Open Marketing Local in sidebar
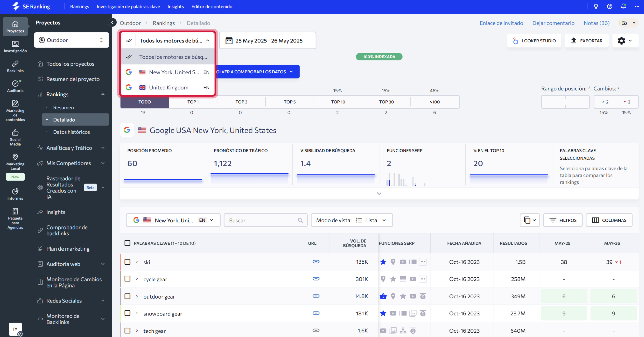The image size is (644, 337). (x=15, y=162)
